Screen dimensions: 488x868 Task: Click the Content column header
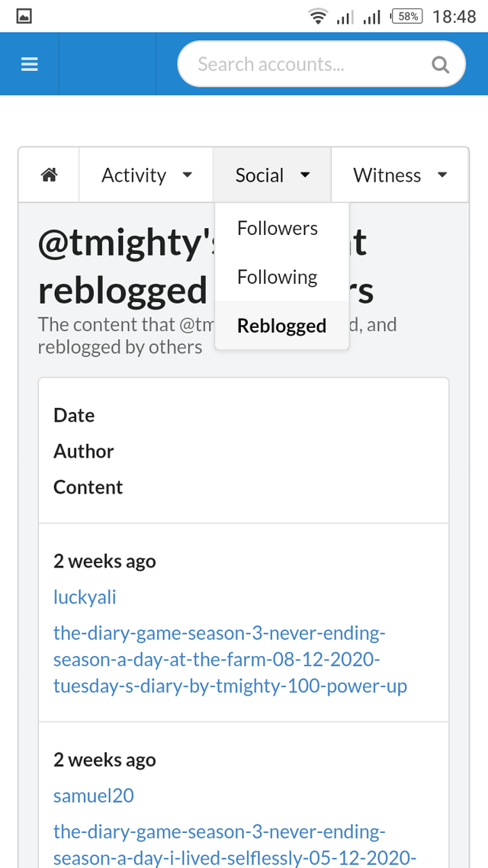88,487
